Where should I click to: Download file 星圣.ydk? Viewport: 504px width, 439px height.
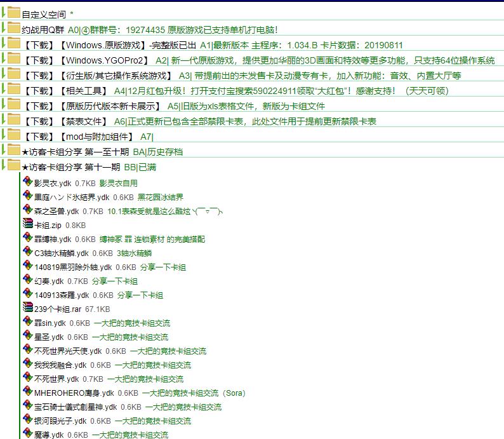49,337
